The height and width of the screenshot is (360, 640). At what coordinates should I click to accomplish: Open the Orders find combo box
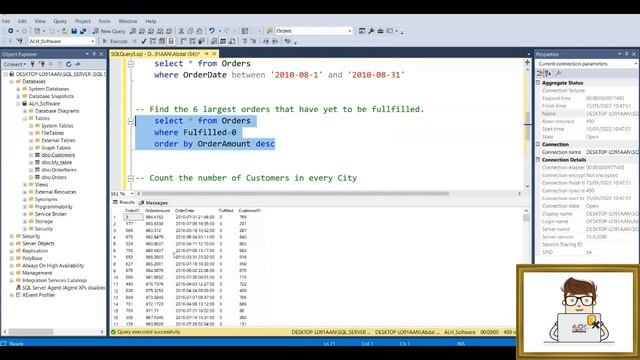pyautogui.click(x=350, y=31)
